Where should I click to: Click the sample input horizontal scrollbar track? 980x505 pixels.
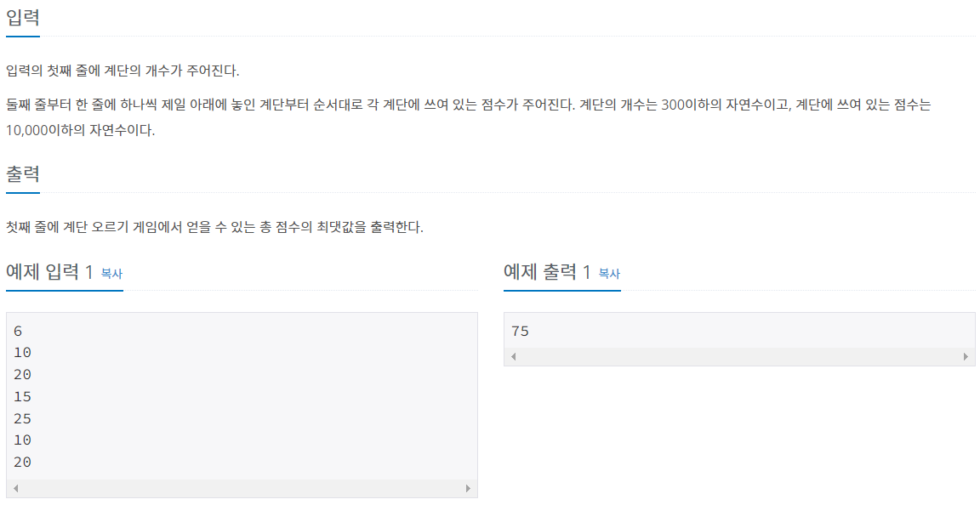click(x=242, y=488)
